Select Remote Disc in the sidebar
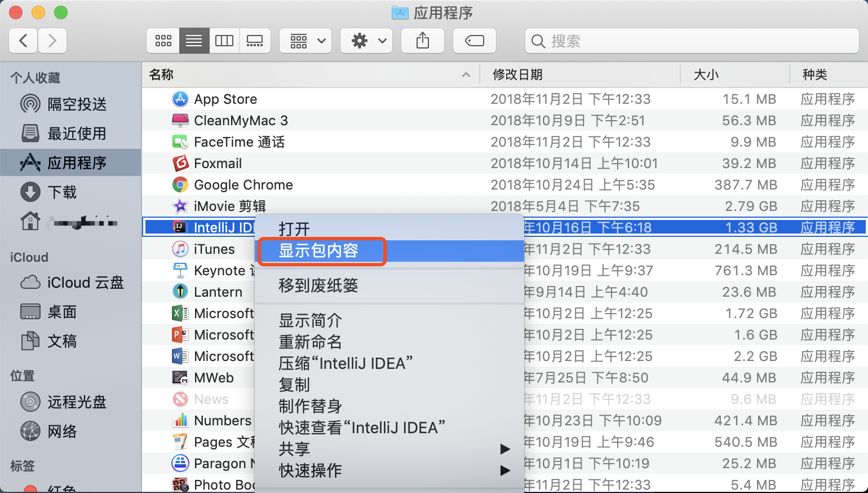The height and width of the screenshot is (493, 868). point(70,402)
